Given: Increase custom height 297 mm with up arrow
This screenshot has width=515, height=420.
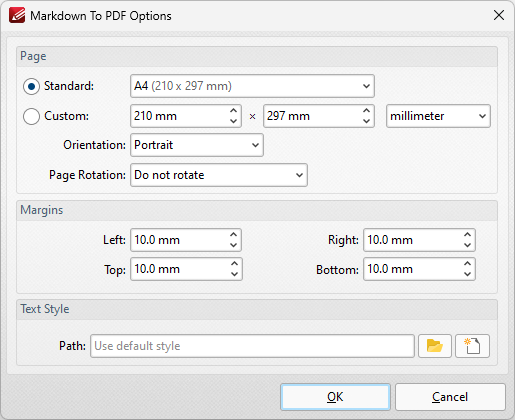Looking at the screenshot, I should [366, 111].
